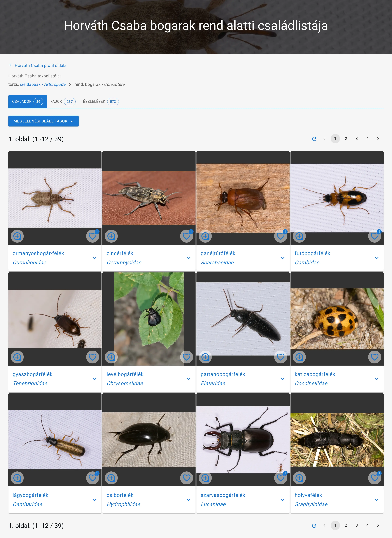The image size is (392, 538).
Task: Click the ormányosbogár-félék family name link
Action: tap(38, 253)
